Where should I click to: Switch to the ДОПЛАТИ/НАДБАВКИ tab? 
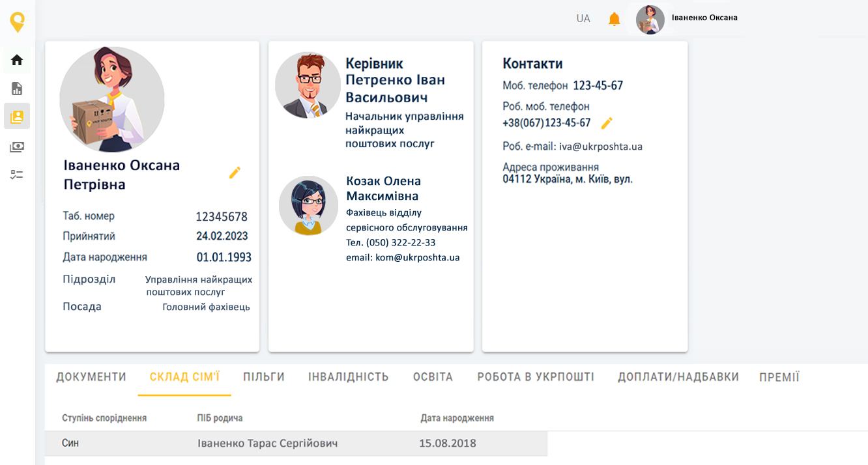point(678,377)
